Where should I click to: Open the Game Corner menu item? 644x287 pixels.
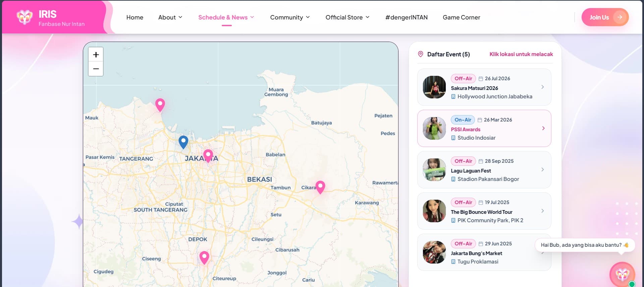[x=461, y=17]
